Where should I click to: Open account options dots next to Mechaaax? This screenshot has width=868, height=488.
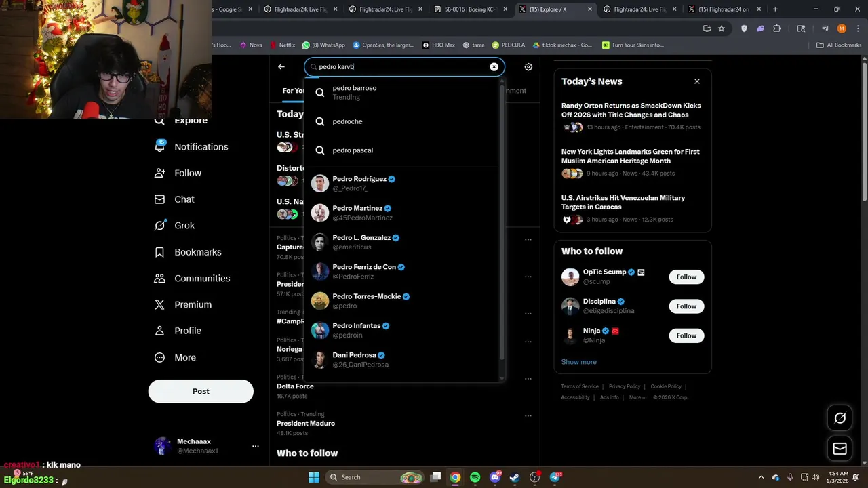256,446
